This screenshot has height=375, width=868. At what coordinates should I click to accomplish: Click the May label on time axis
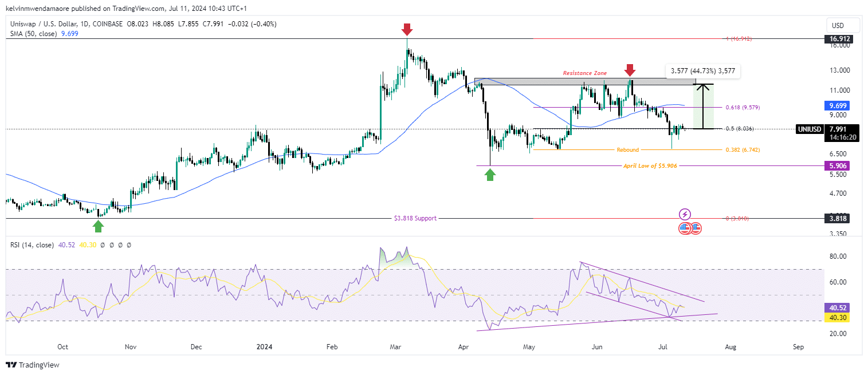(529, 347)
